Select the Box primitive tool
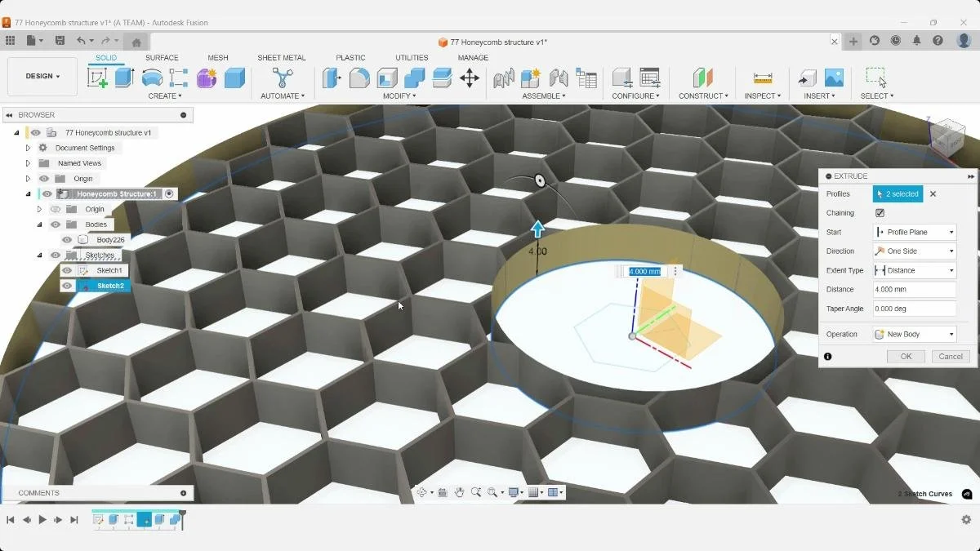The width and height of the screenshot is (980, 551). coord(234,78)
